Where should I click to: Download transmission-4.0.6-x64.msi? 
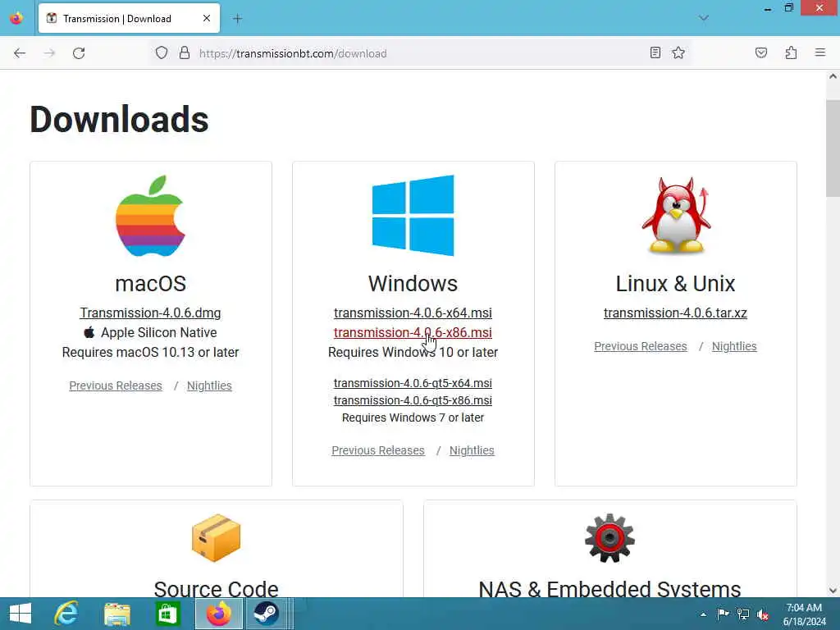[x=413, y=313]
